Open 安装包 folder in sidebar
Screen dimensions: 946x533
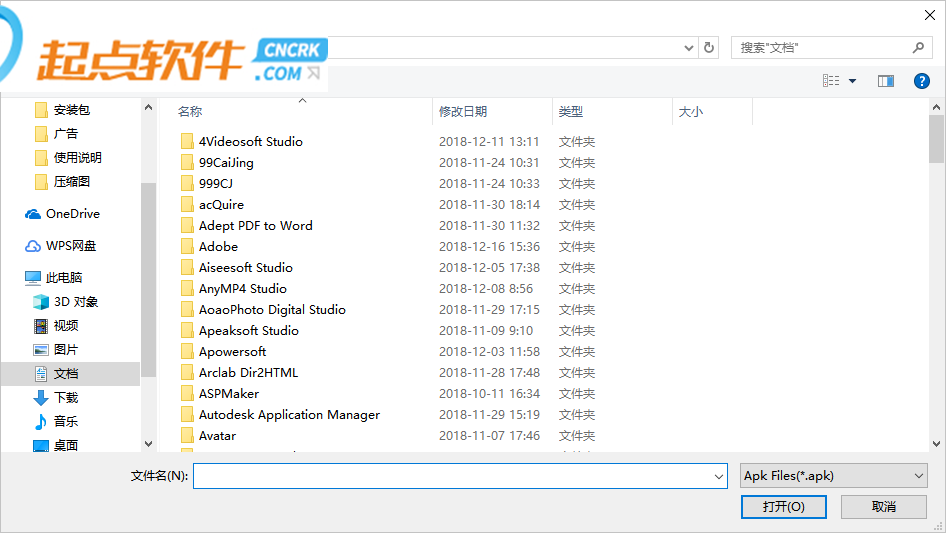pyautogui.click(x=62, y=110)
